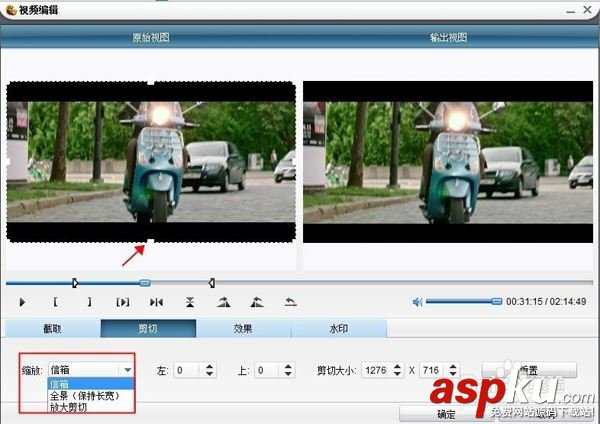Click the crop height field 716
This screenshot has width=600, height=424.
433,370
